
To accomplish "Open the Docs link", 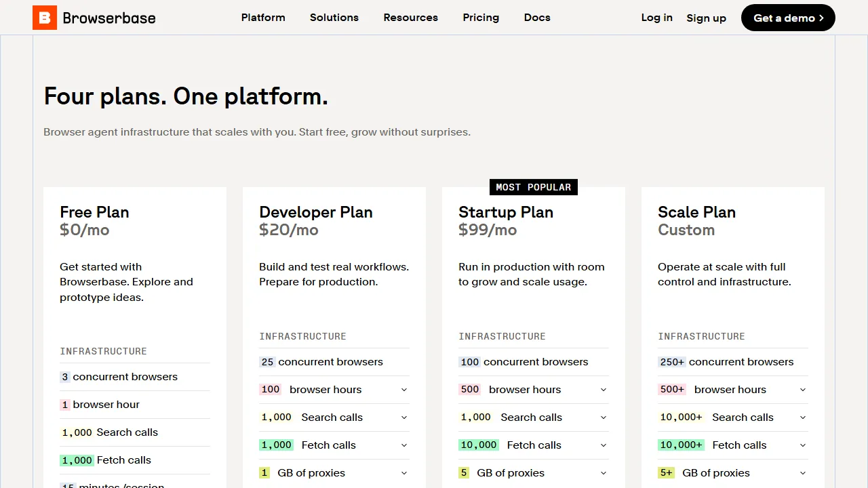I will pos(537,18).
